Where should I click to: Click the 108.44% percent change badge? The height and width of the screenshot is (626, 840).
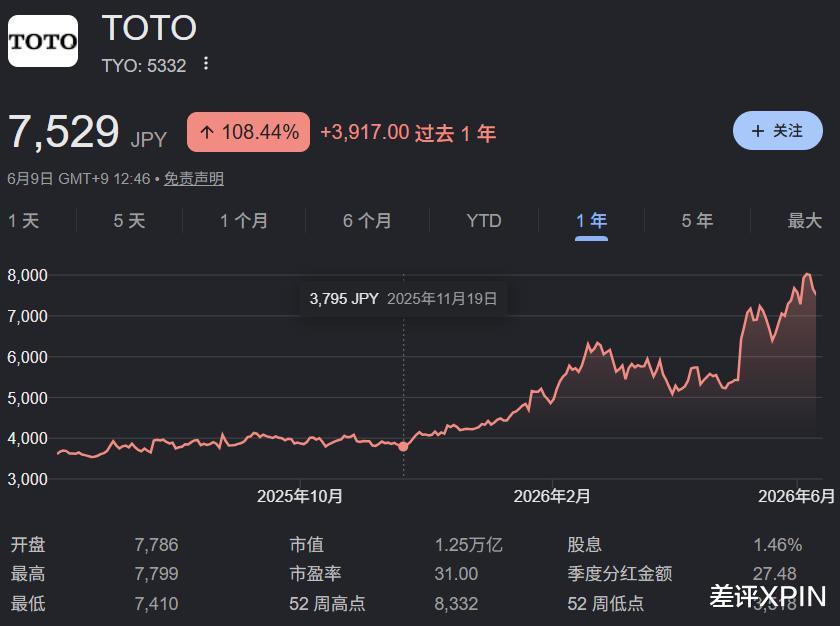(x=249, y=132)
